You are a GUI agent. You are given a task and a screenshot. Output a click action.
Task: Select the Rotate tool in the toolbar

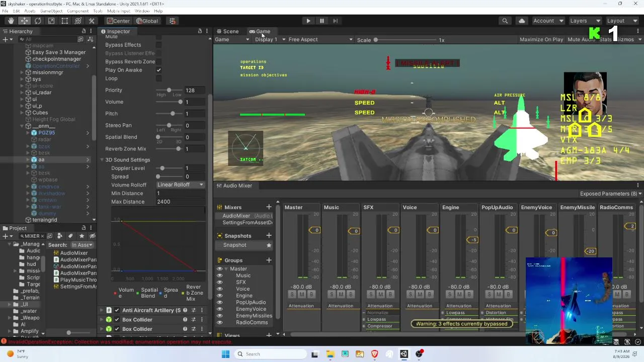[38, 21]
